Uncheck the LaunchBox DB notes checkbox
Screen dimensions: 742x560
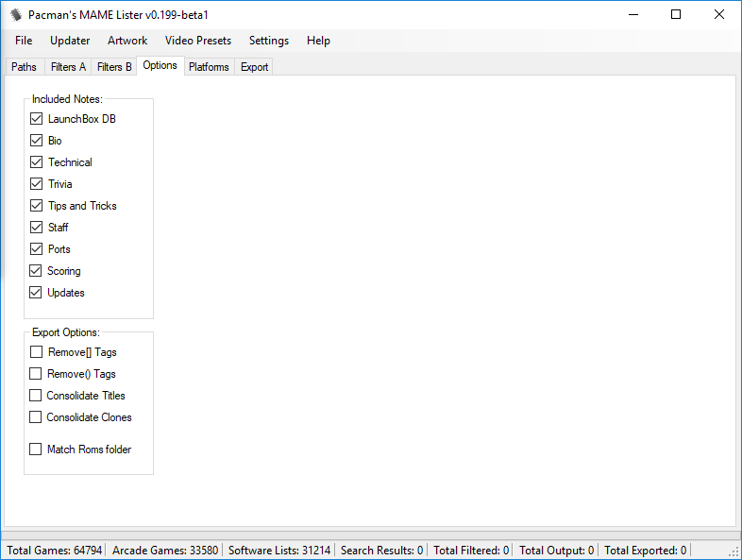pos(37,119)
